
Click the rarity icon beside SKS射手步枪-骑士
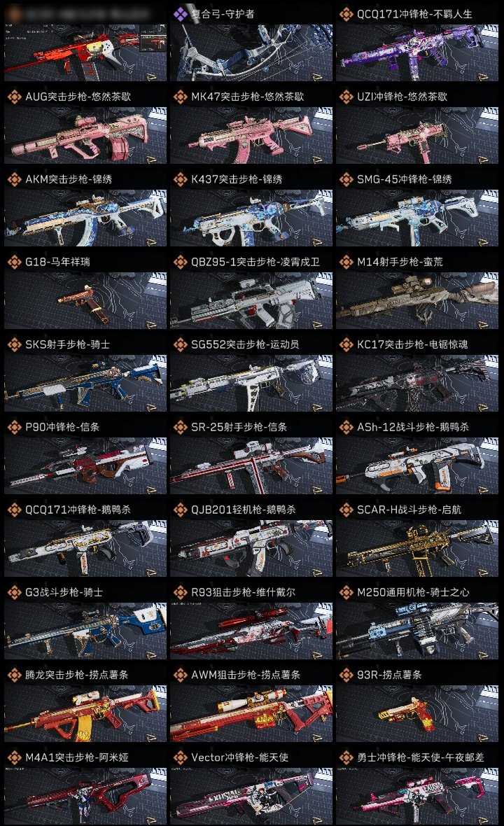coord(14,344)
